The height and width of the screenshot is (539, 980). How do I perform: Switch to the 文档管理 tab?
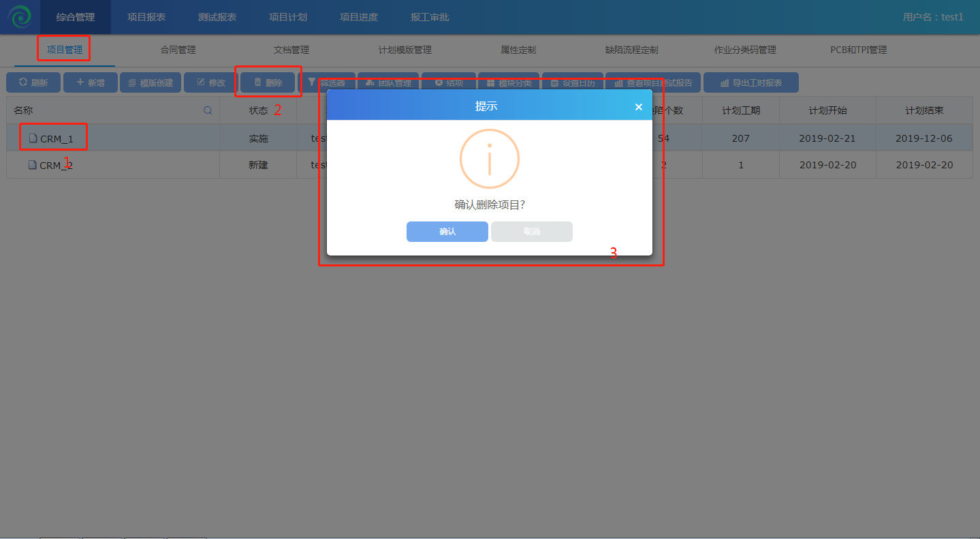click(x=291, y=50)
